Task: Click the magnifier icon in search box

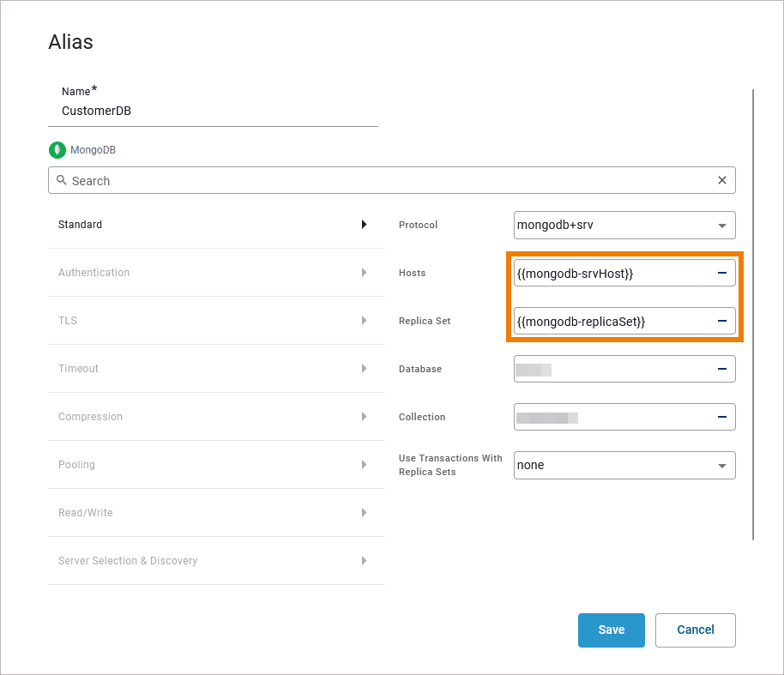Action: 62,180
